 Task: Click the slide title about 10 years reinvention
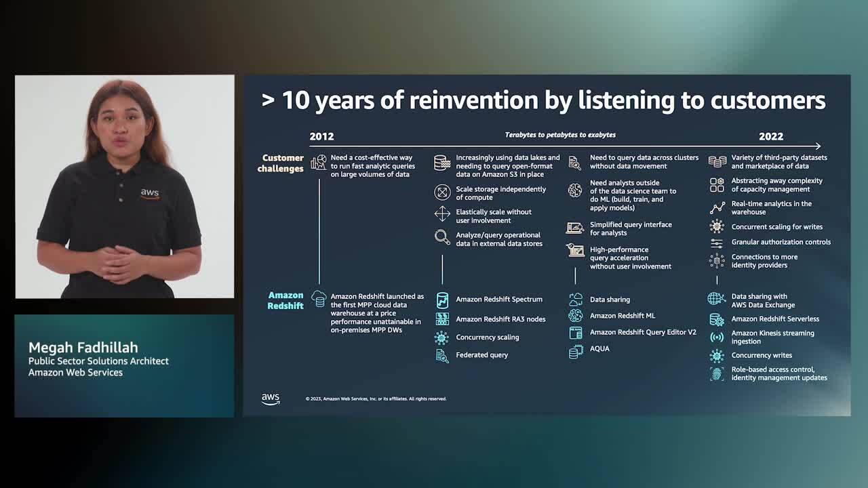click(x=544, y=100)
